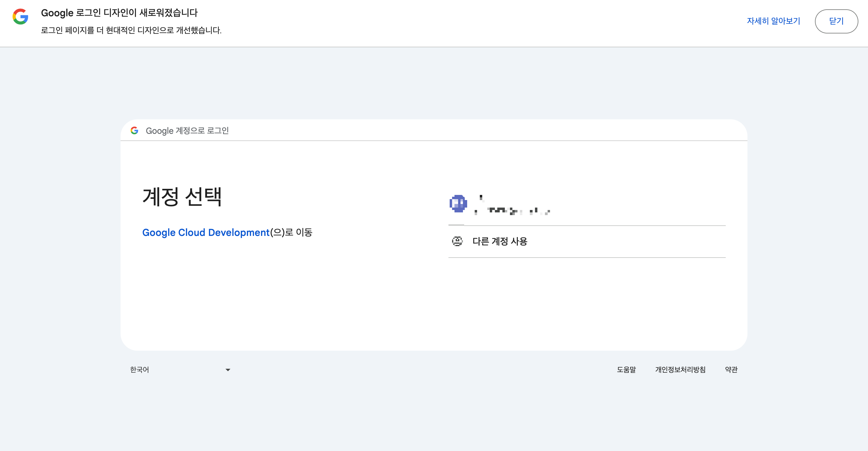Click the person icon beside 다른 계정 사용
868x451 pixels.
(x=457, y=241)
